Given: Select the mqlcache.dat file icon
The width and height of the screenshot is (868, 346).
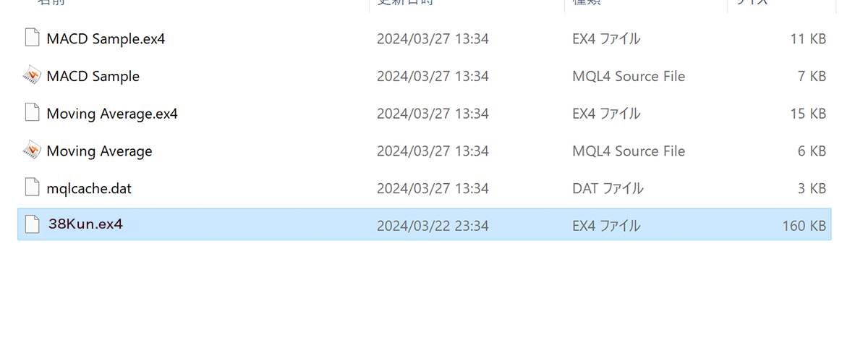Looking at the screenshot, I should [31, 188].
